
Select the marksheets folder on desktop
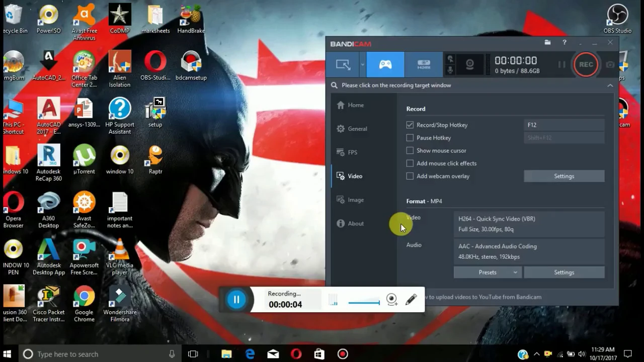[155, 20]
